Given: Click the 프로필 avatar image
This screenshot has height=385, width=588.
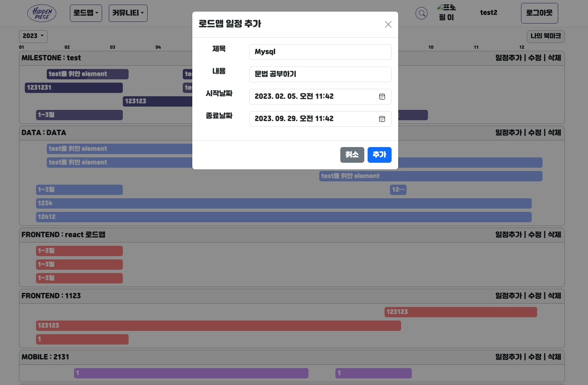Looking at the screenshot, I should coord(447,13).
